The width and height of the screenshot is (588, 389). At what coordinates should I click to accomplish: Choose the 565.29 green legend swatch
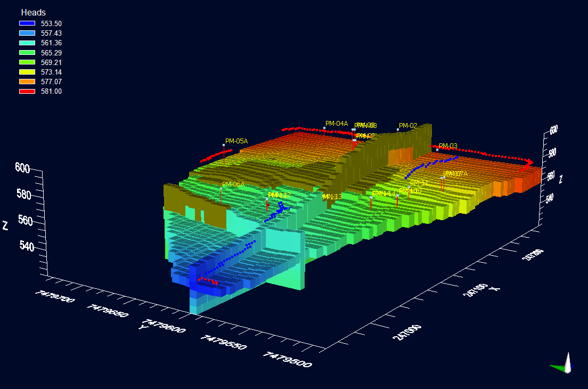point(27,53)
